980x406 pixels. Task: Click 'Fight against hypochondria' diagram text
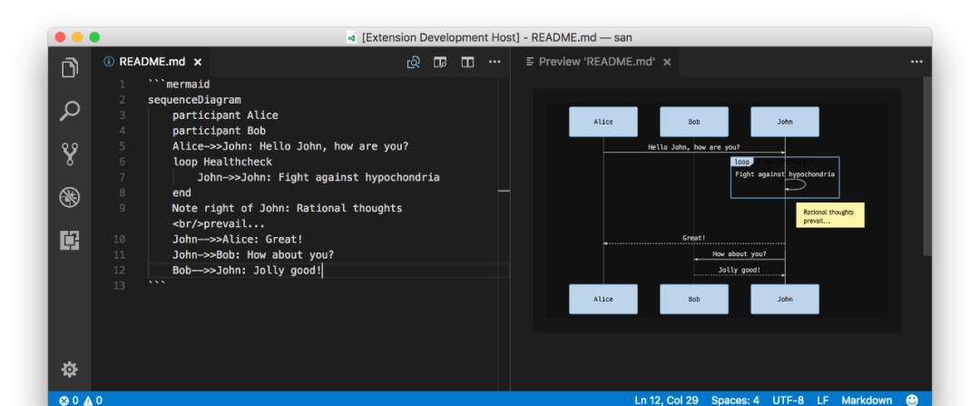(784, 173)
